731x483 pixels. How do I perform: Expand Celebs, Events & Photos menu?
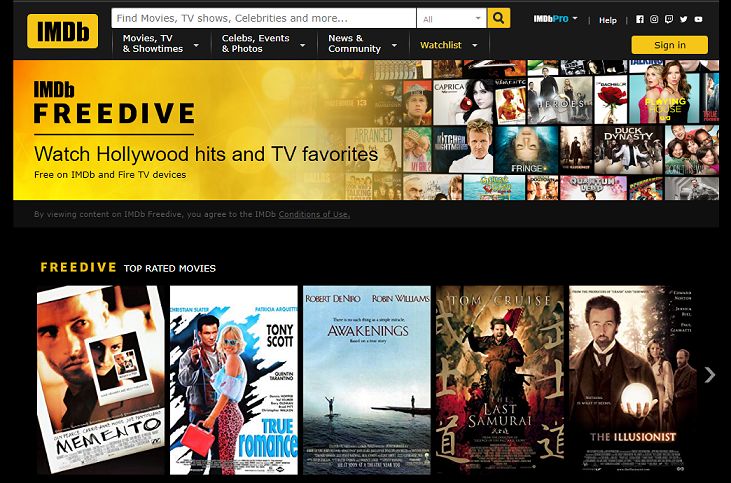click(263, 43)
